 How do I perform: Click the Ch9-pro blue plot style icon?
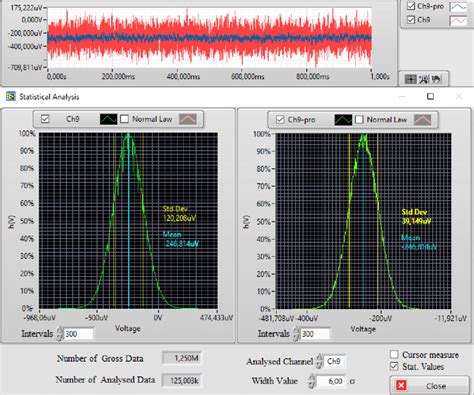click(x=458, y=7)
